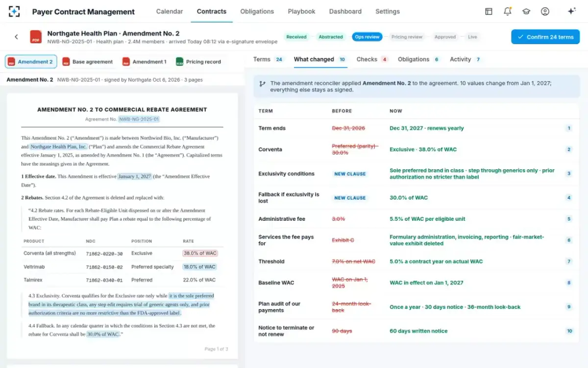Switch to the Activity tab

tap(465, 59)
